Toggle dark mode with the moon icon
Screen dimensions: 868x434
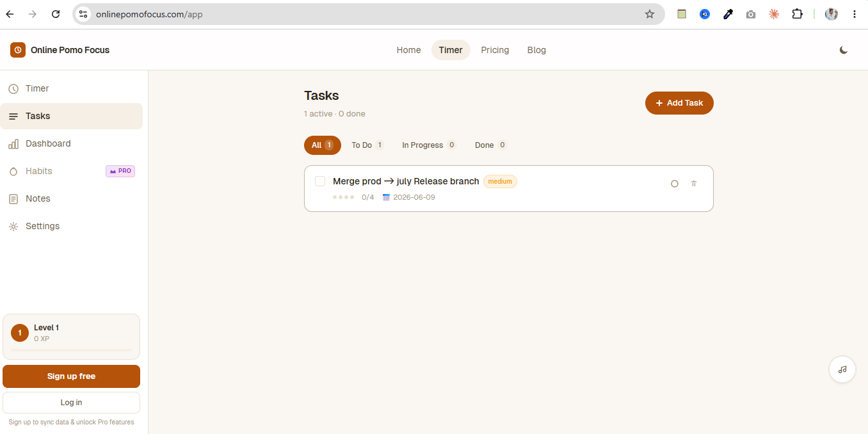(844, 50)
